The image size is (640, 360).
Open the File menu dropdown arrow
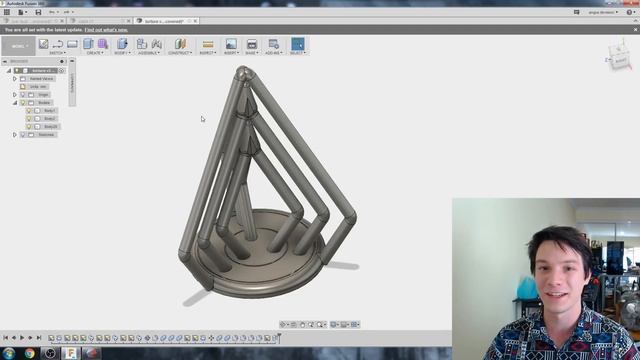pyautogui.click(x=26, y=12)
